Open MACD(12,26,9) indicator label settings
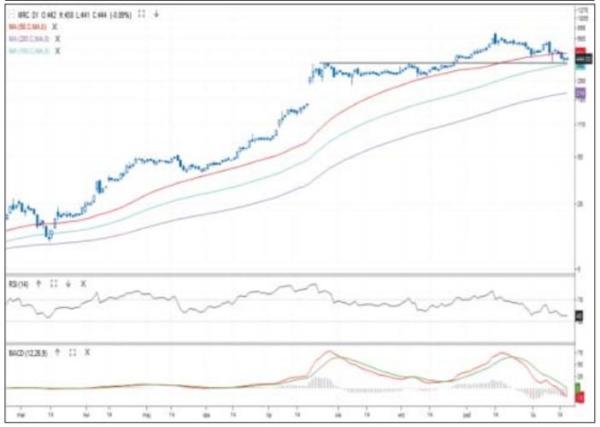 [x=27, y=352]
